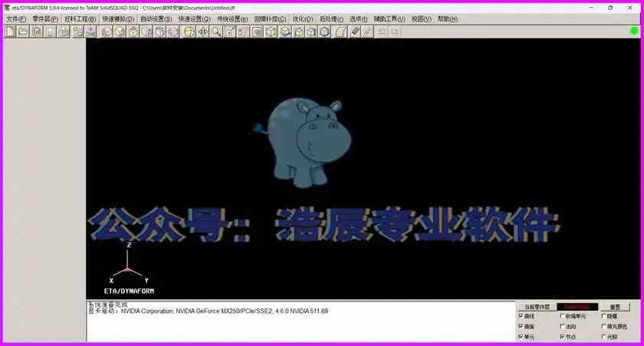Toggle the 节点 checkbox
The width and height of the screenshot is (644, 346).
(562, 337)
